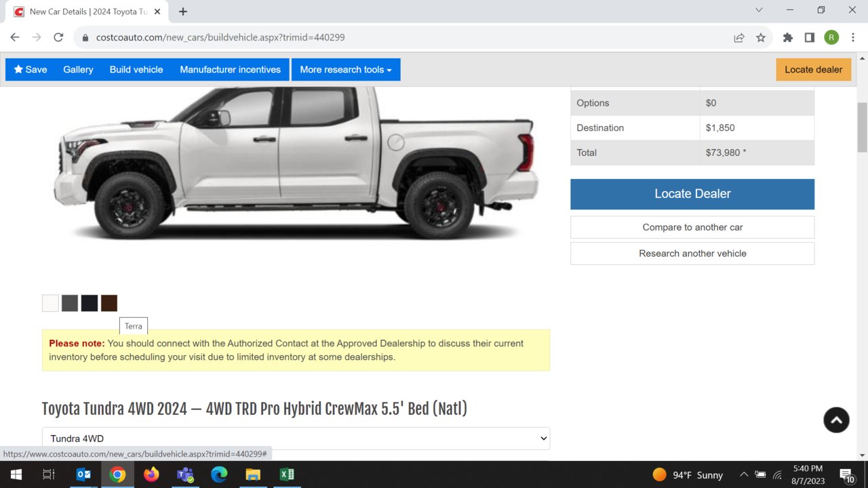This screenshot has width=868, height=488.
Task: Click the Wi-Fi network tray icon
Action: (778, 474)
